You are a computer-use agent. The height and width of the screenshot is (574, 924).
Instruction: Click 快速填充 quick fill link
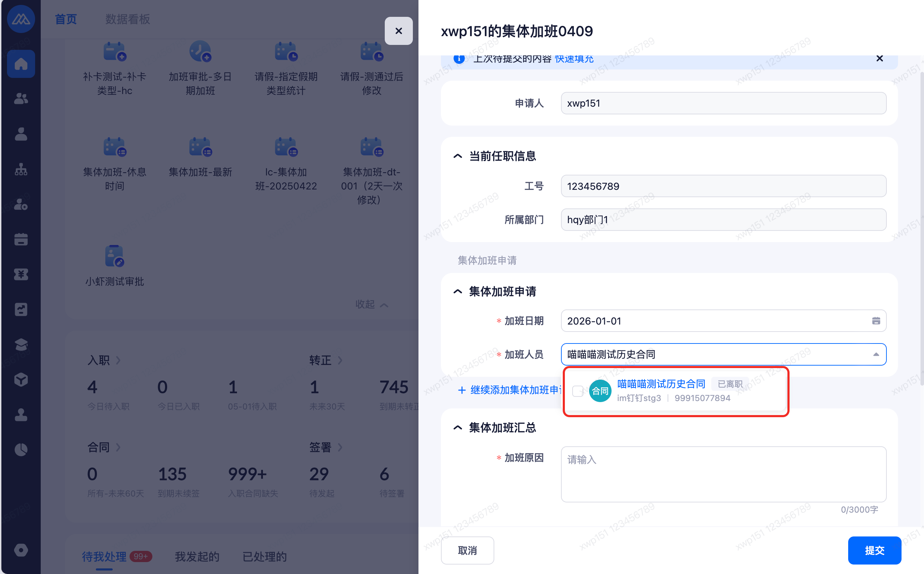[x=574, y=59]
